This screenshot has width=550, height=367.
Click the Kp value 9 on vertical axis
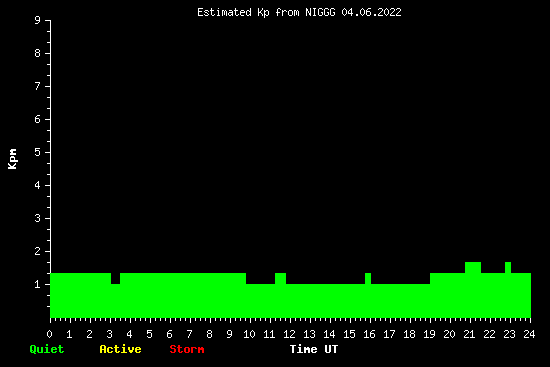point(38,20)
